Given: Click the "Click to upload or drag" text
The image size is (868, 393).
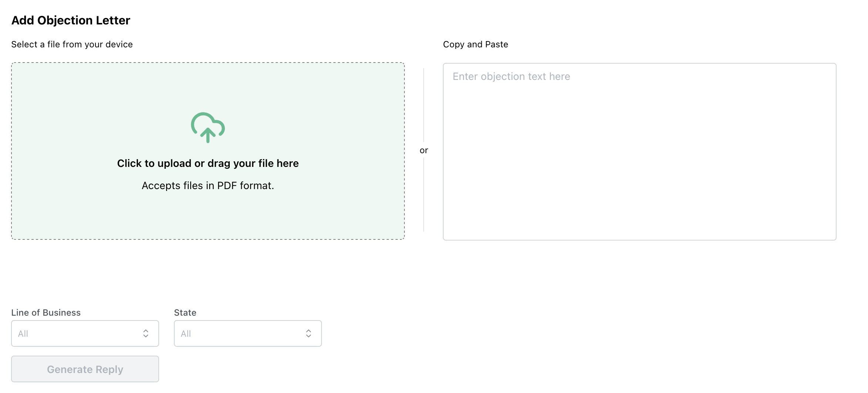Looking at the screenshot, I should [208, 163].
